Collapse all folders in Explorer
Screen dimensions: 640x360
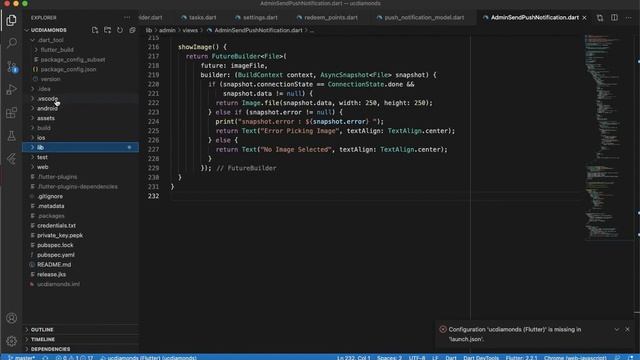point(132,30)
